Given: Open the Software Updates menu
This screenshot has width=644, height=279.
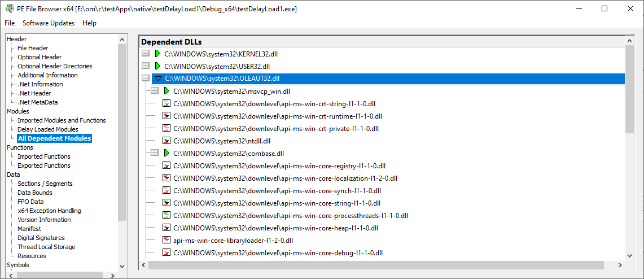Looking at the screenshot, I should [49, 23].
